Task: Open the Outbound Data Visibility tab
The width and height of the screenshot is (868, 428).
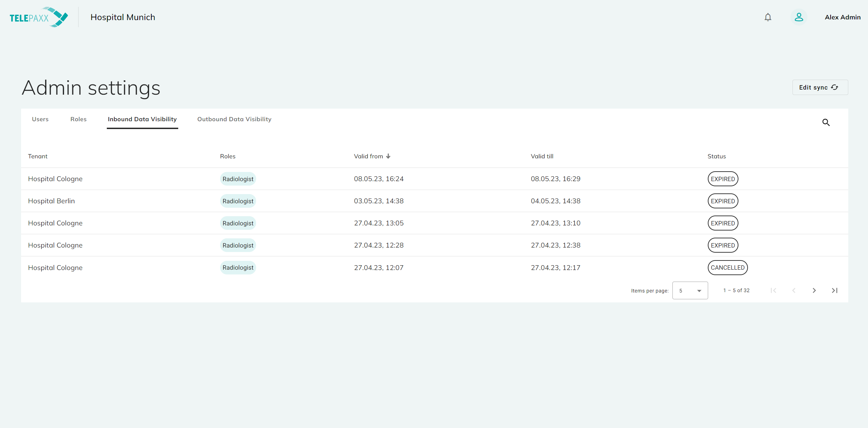Action: (x=234, y=119)
